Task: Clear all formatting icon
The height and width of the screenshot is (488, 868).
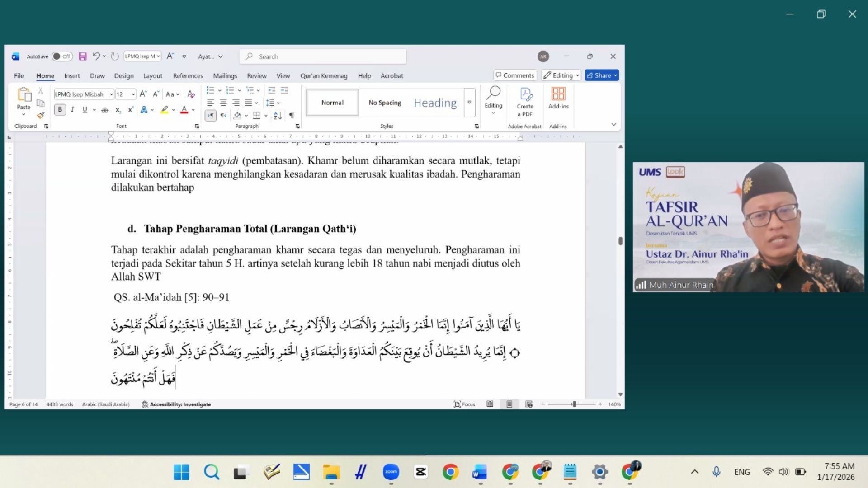Action: coord(191,94)
